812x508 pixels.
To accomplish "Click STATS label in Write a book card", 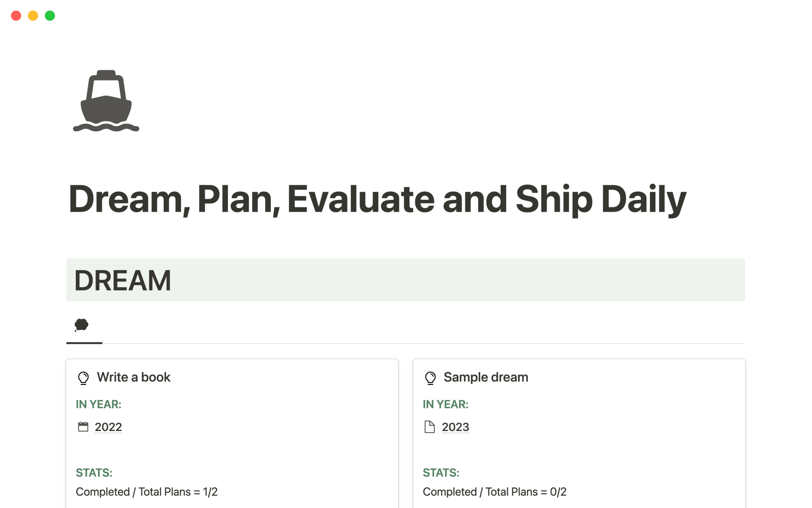I will (x=94, y=472).
